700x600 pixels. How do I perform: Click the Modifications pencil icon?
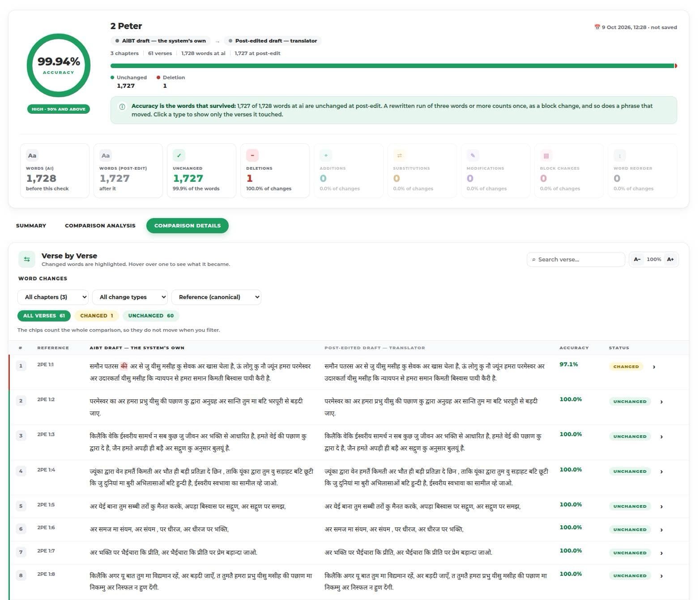473,155
